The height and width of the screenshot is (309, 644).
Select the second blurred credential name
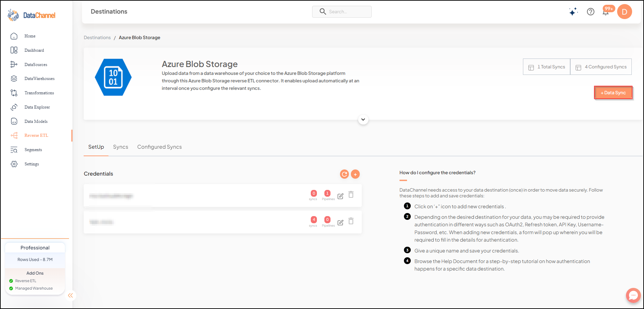pyautogui.click(x=101, y=222)
